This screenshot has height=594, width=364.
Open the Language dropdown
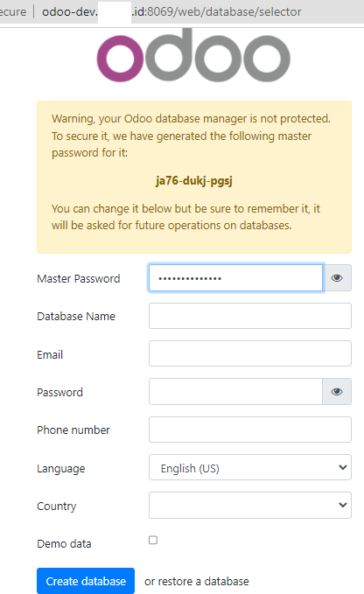[x=250, y=467]
